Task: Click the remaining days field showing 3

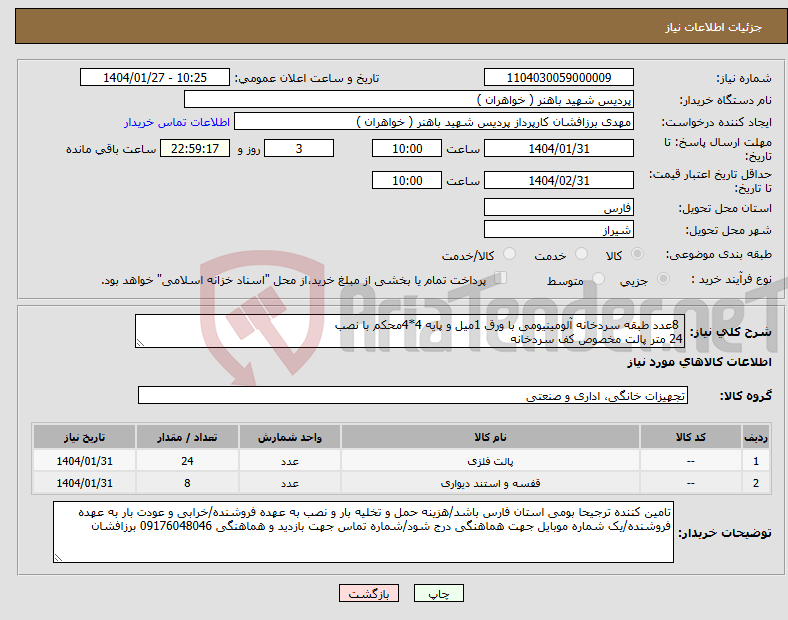Action: (299, 149)
